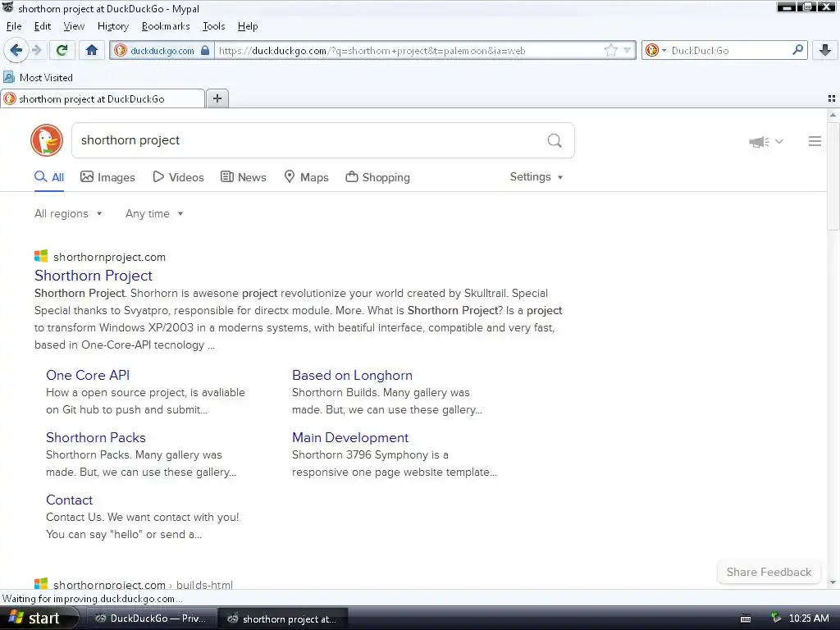Expand the Settings dropdown
840x630 pixels.
click(536, 177)
